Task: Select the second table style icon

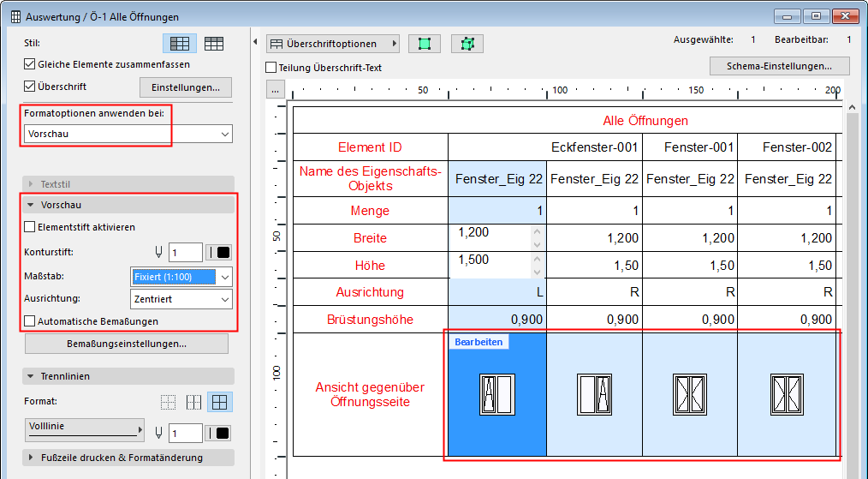Action: click(213, 44)
